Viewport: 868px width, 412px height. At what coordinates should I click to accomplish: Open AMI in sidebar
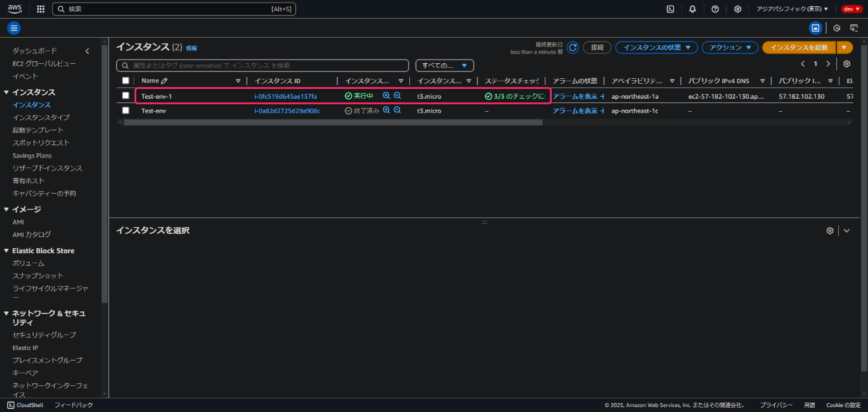pyautogui.click(x=19, y=222)
